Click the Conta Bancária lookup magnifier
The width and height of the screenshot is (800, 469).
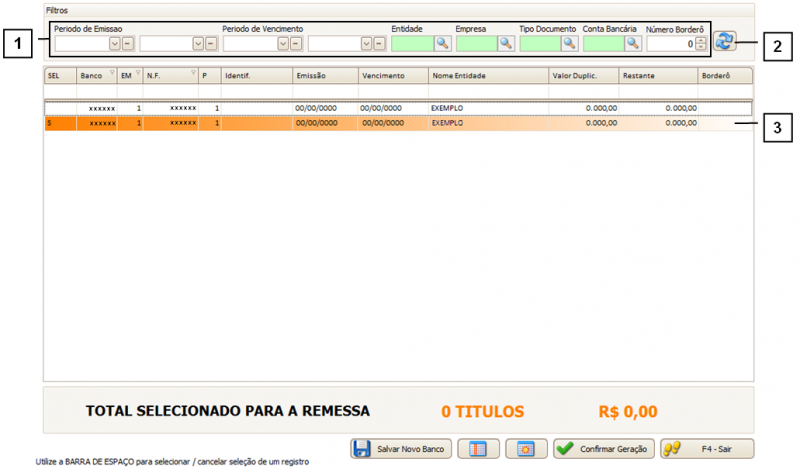632,43
